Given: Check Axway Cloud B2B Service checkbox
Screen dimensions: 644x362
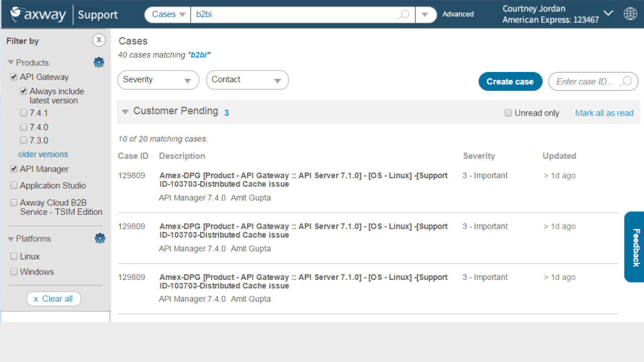Looking at the screenshot, I should click(14, 202).
